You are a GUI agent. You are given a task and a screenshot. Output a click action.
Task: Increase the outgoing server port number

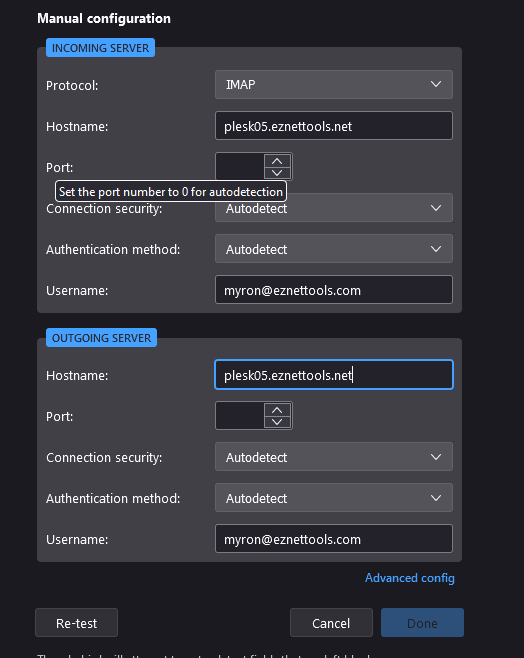click(x=277, y=410)
